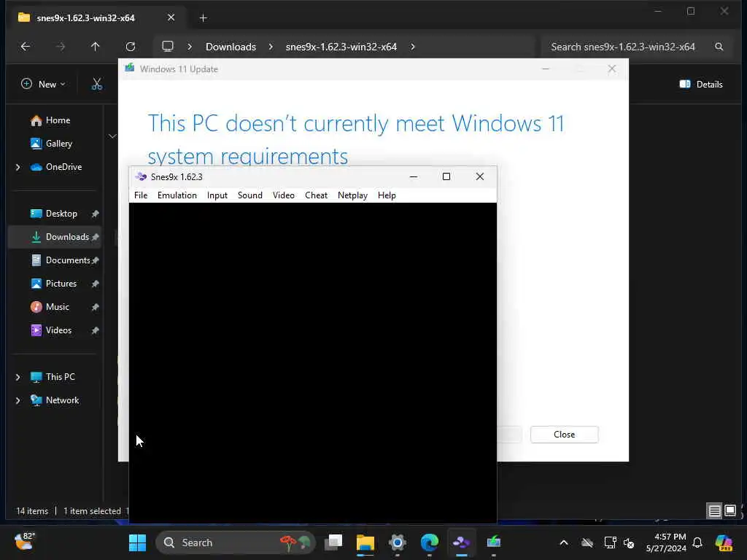Open the New dropdown in Explorer toolbar
This screenshot has height=560, width=747.
43,85
